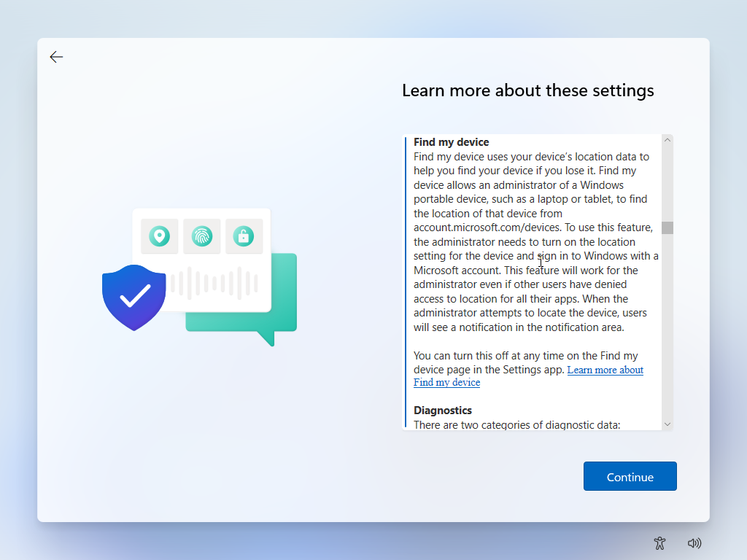Click the scrollbar track below the thumb
Viewport: 747px width, 560px height.
coord(667,328)
